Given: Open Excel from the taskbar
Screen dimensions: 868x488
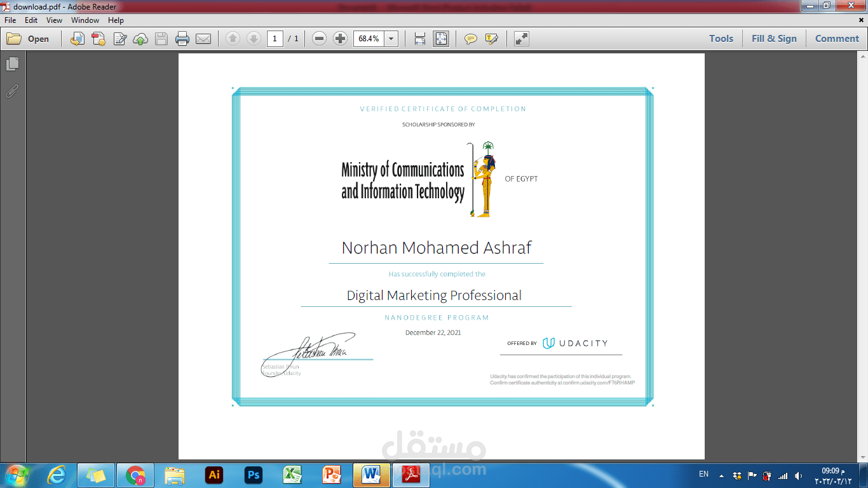Looking at the screenshot, I should click(x=292, y=475).
